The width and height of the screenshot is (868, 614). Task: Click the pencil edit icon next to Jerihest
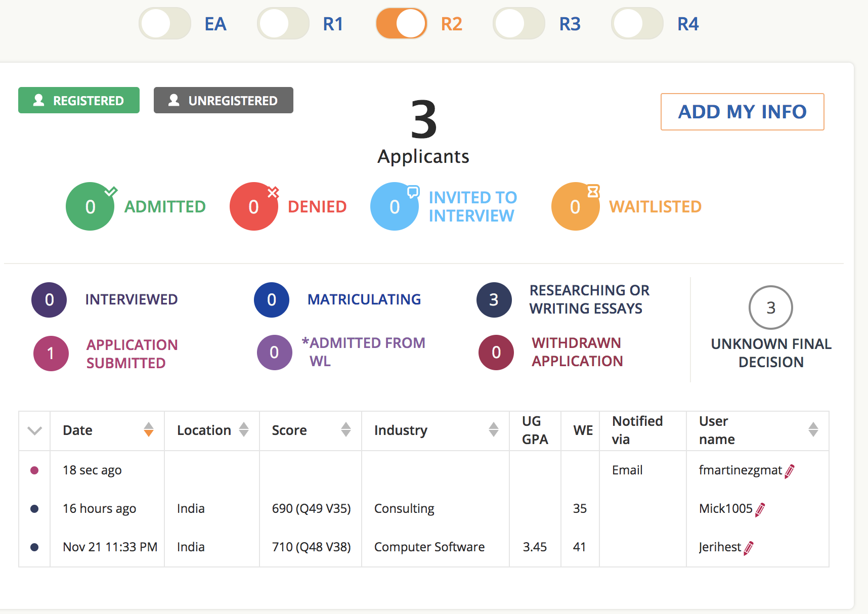tap(749, 548)
